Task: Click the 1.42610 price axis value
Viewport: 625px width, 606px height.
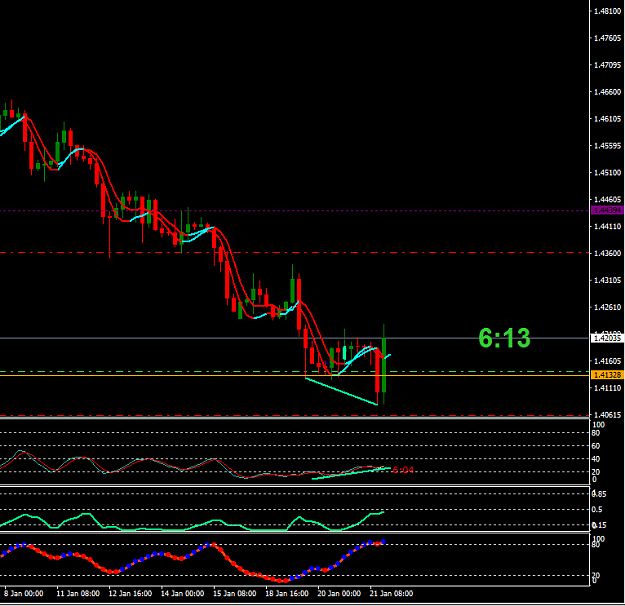Action: pos(607,307)
